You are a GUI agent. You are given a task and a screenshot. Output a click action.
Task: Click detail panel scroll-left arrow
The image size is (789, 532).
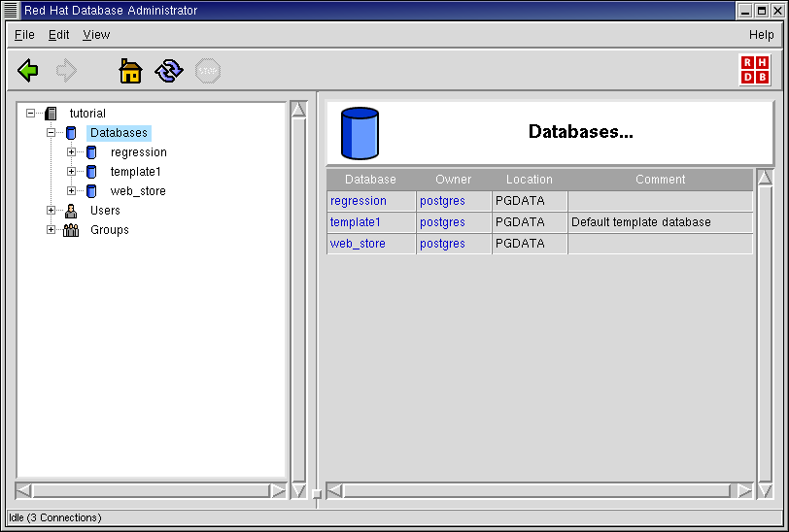point(334,490)
